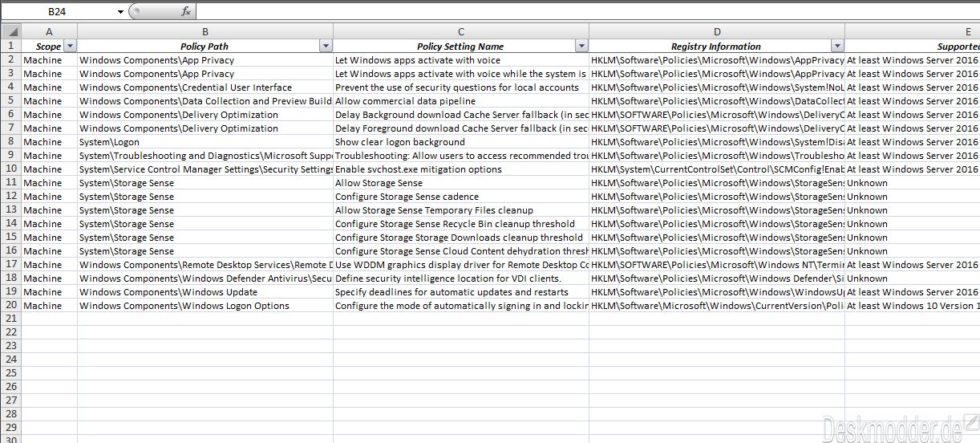The image size is (980, 443).
Task: Select row 8 header
Action: tap(10, 142)
